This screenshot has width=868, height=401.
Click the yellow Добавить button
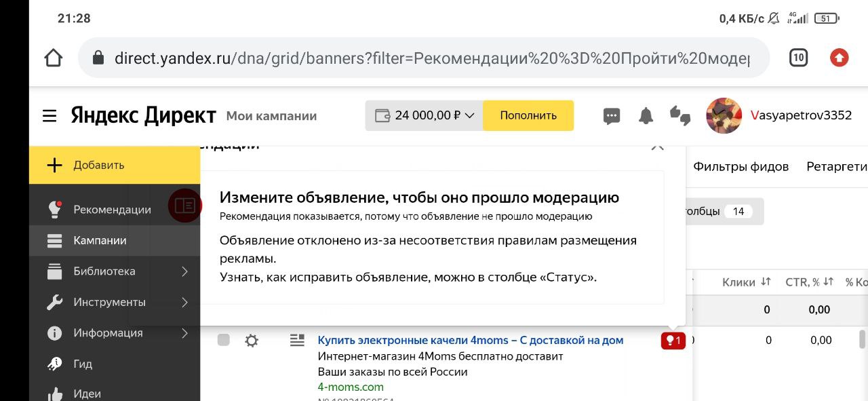point(115,165)
